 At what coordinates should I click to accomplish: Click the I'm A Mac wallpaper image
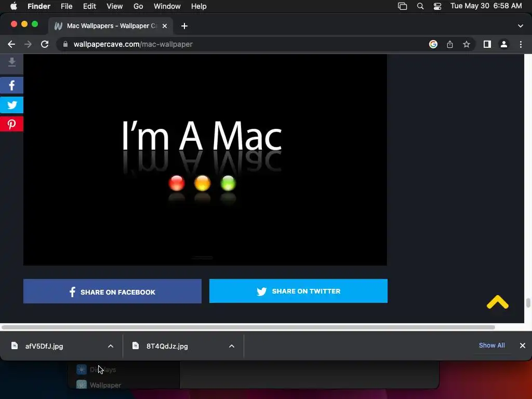pos(205,160)
